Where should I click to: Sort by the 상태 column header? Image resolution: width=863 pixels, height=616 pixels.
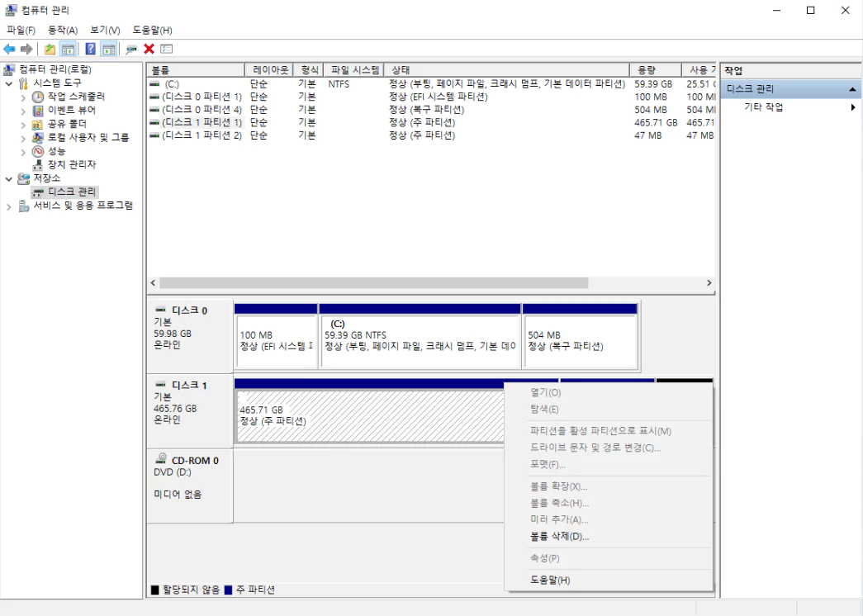(x=506, y=70)
